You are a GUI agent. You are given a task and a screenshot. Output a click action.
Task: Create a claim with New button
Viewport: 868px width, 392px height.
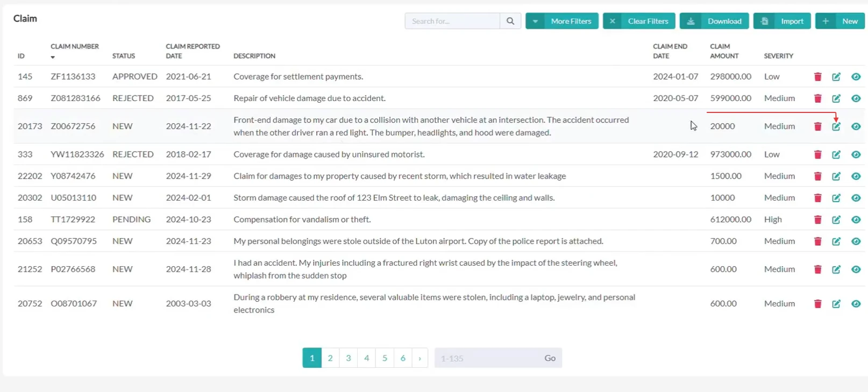[x=840, y=21]
